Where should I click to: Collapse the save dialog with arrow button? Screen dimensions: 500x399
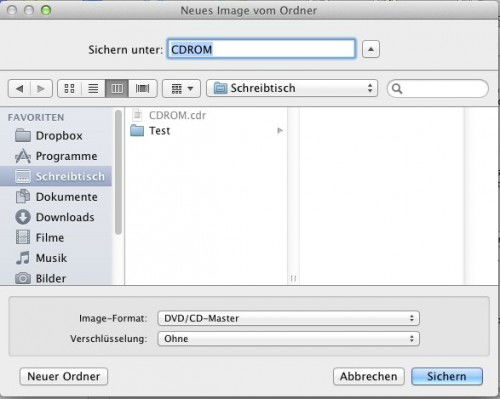(371, 49)
